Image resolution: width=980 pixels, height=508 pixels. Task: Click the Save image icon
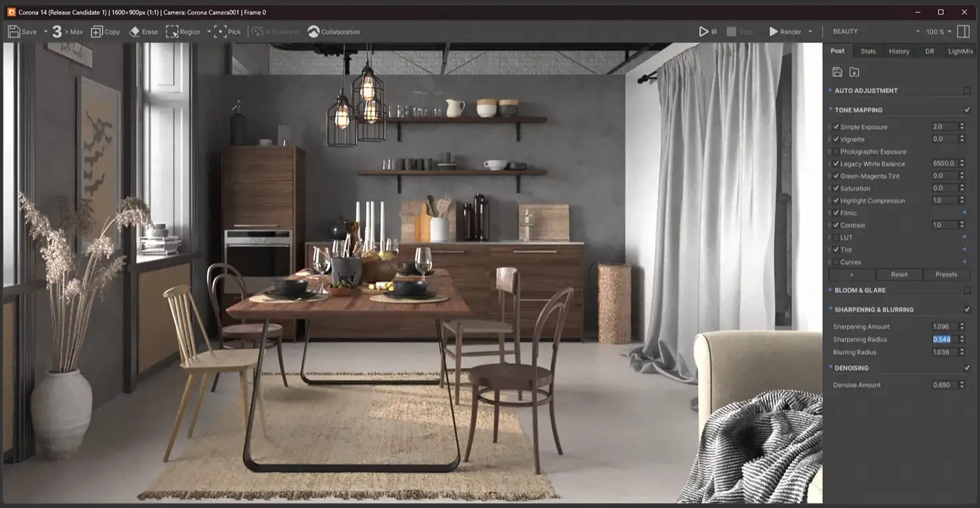14,31
